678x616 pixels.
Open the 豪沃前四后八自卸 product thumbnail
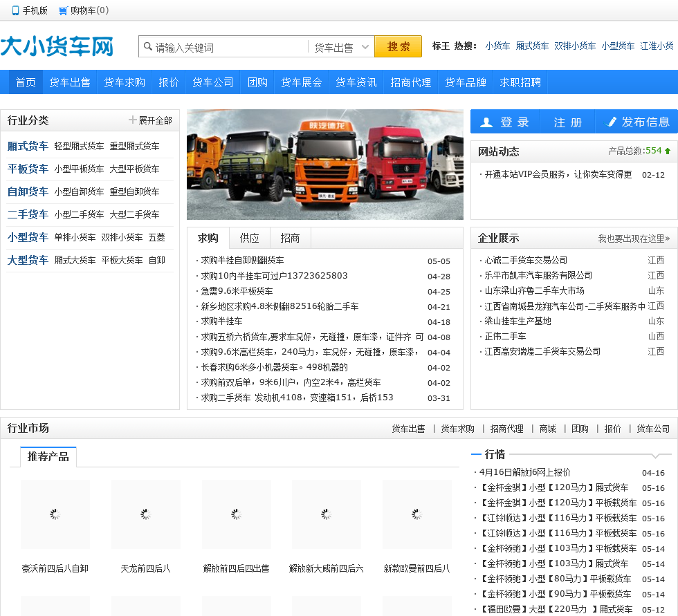[55, 514]
